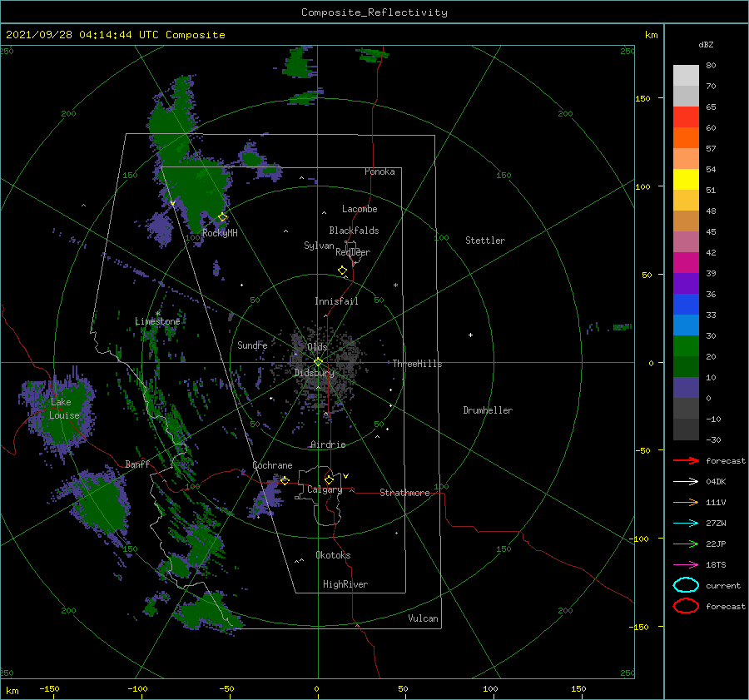Select the magenta swatch below 42 dBZ
This screenshot has width=749, height=700.
tap(686, 263)
